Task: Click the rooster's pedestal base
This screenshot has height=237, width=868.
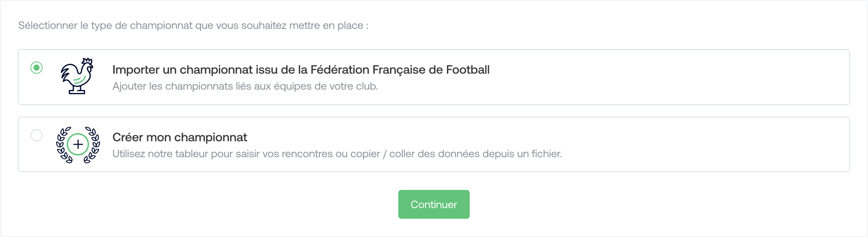Action: (x=77, y=90)
